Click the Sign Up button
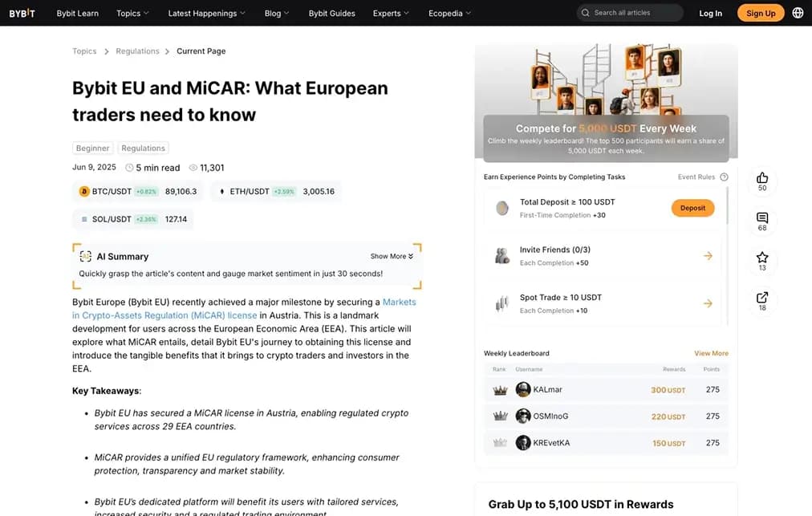The height and width of the screenshot is (516, 812). [760, 13]
